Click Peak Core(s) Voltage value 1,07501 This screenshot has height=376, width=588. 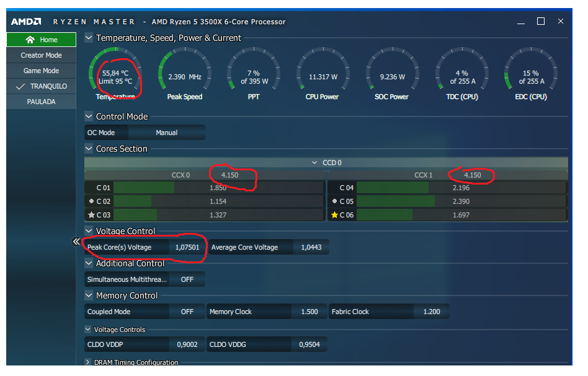[x=187, y=247]
